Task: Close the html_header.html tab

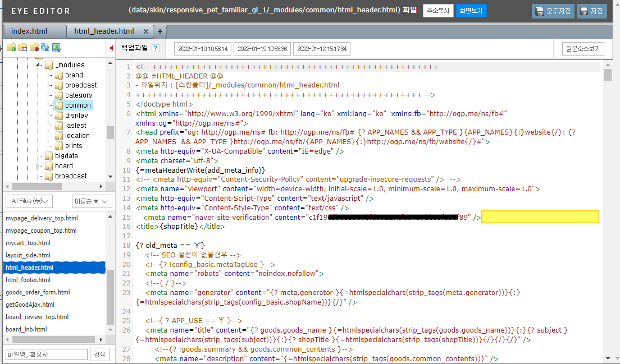Action: point(146,31)
